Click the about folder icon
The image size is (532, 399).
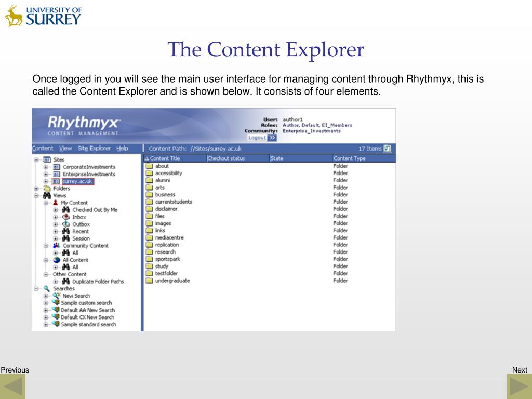(149, 166)
